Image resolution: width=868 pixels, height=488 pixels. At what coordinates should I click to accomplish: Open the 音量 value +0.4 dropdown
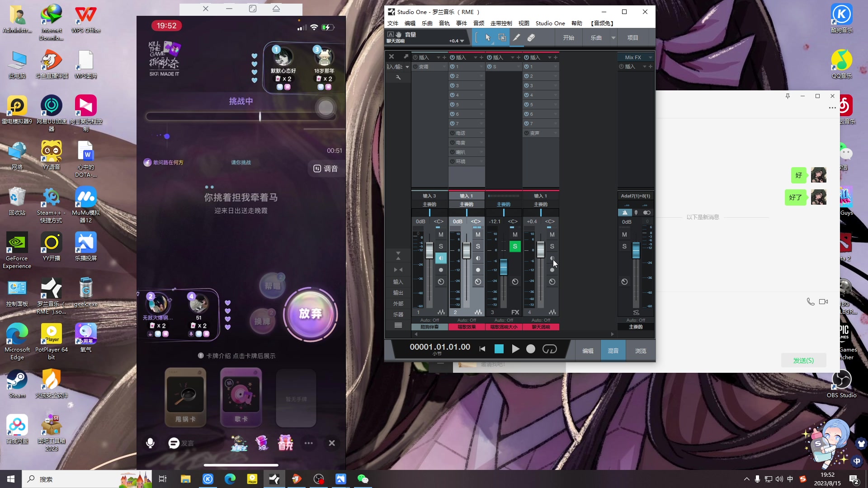(x=462, y=41)
